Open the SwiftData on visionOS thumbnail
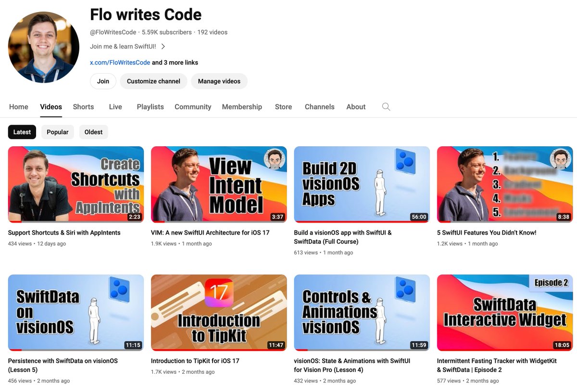The width and height of the screenshot is (577, 392). click(76, 313)
